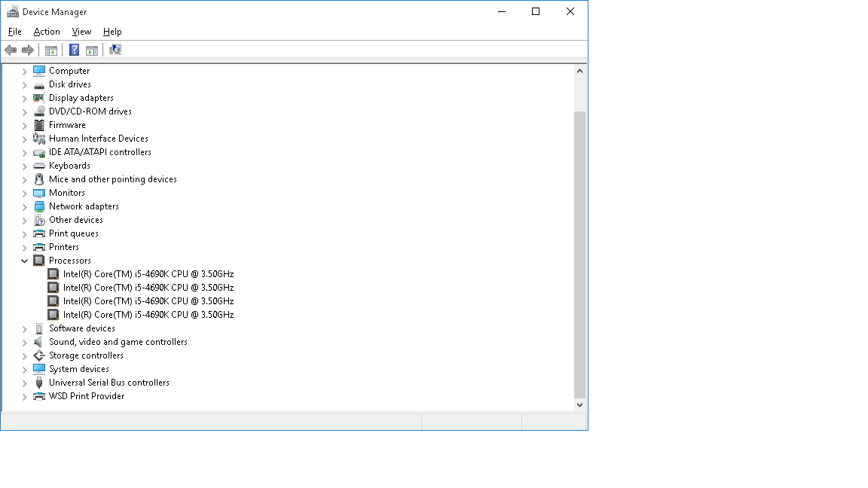Click the Universal Serial Bus controllers plug icon
Viewport: 868px width, 488px height.
[38, 383]
